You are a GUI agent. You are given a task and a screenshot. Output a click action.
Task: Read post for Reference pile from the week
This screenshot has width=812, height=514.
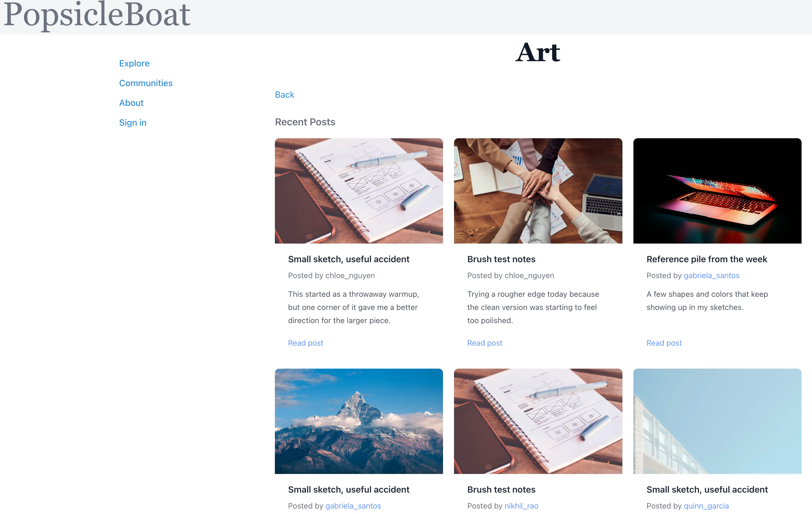[x=664, y=343]
